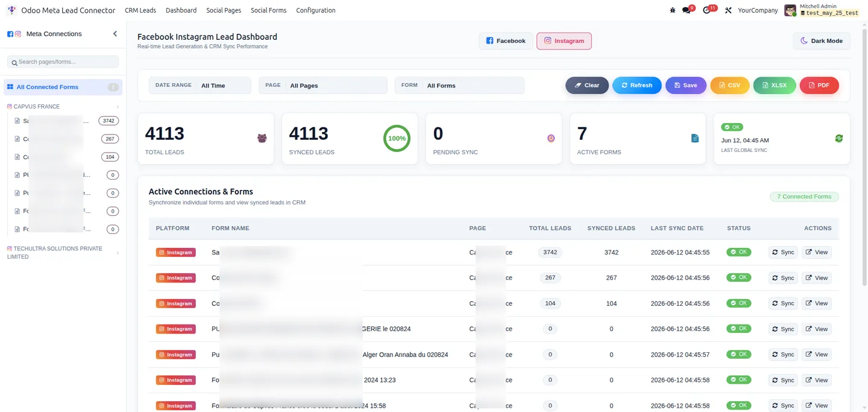Open the Dashboard menu
Viewport: 868px width, 412px height.
coord(181,10)
